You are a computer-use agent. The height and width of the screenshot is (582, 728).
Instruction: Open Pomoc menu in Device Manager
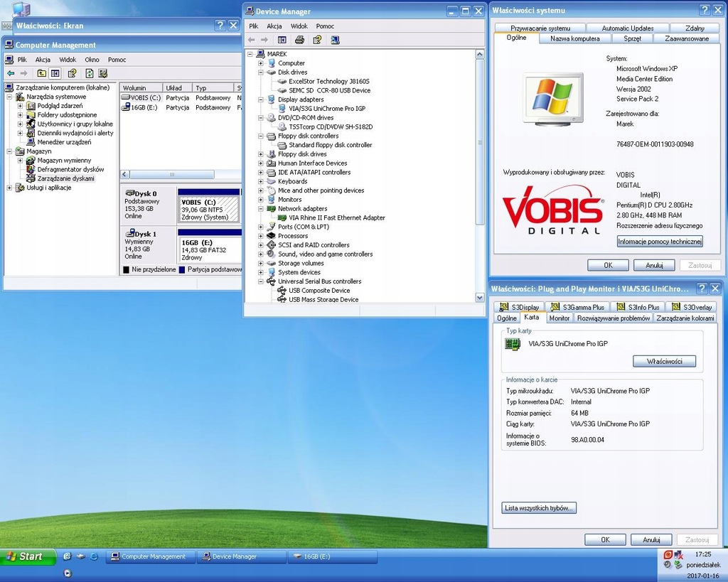coord(325,26)
